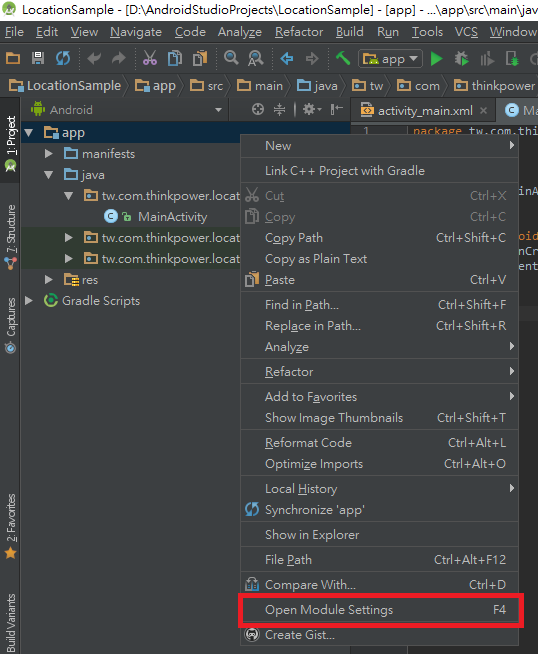The image size is (541, 655).
Task: Select Optimize Imports
Action: pos(379,463)
